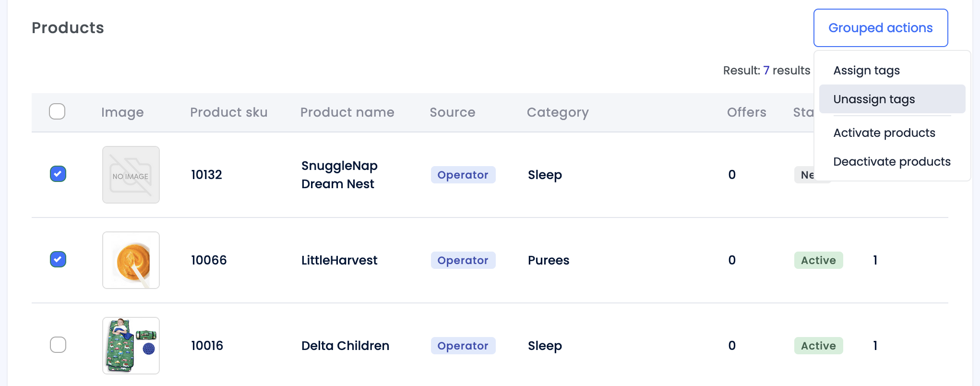Click the Active status badge for product 10066
Image resolution: width=980 pixels, height=386 pixels.
pos(818,260)
